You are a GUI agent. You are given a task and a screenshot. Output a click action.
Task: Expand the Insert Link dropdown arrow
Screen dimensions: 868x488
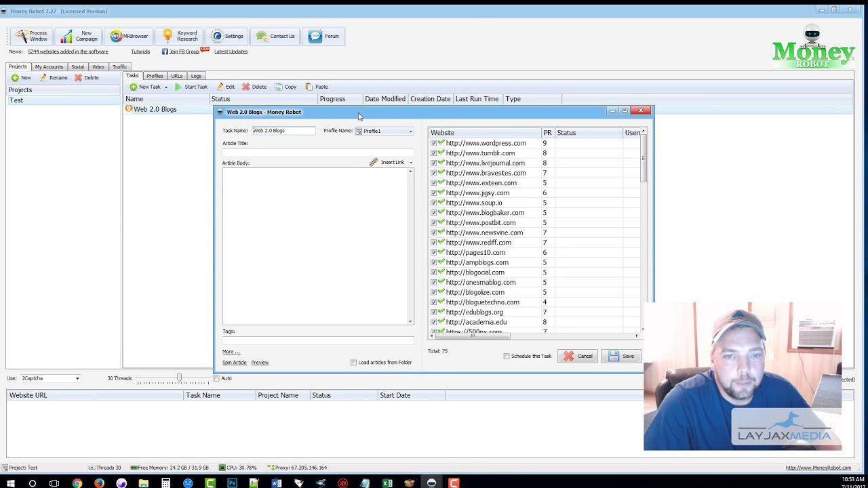coord(410,163)
